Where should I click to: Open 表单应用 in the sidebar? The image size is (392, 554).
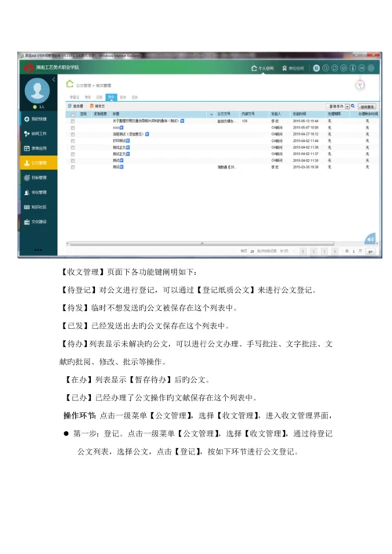[x=38, y=148]
